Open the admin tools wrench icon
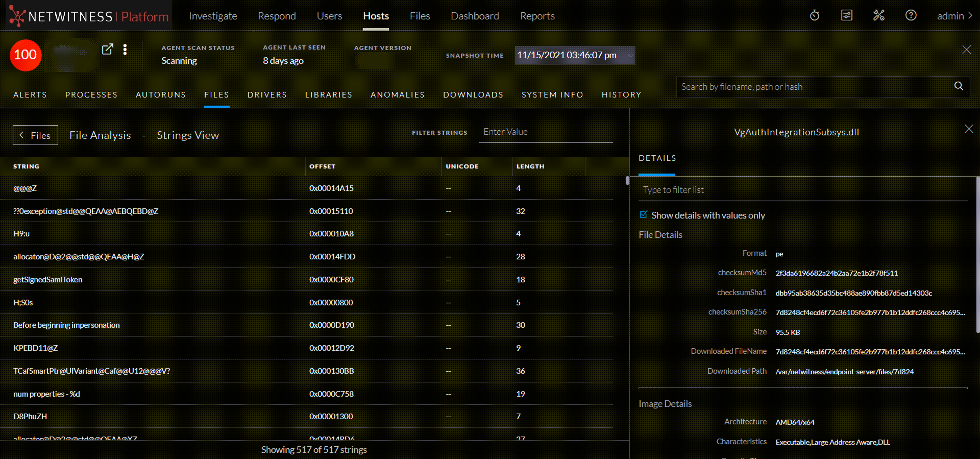This screenshot has height=459, width=980. pos(878,16)
